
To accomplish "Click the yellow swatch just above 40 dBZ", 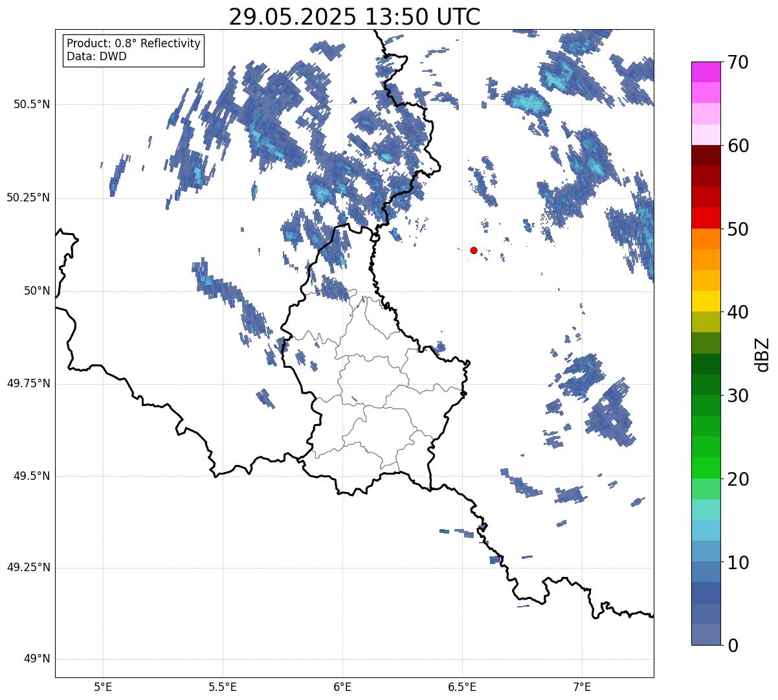I will tap(706, 301).
